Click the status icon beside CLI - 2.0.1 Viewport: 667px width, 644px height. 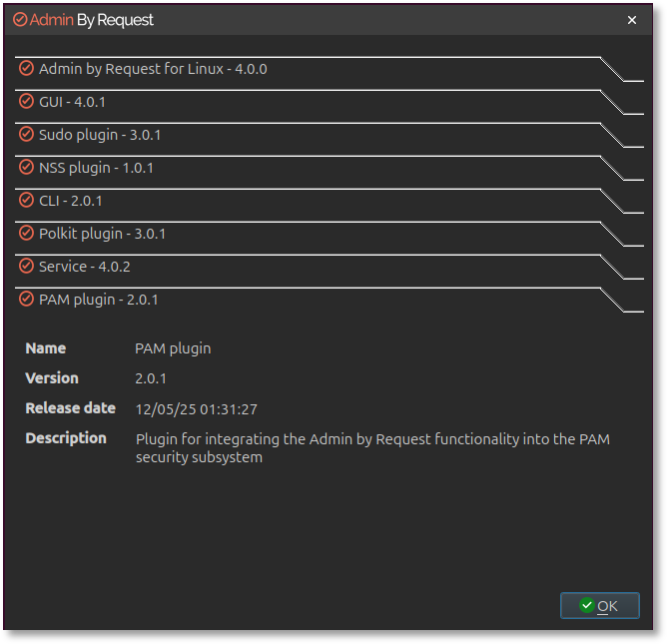click(27, 201)
